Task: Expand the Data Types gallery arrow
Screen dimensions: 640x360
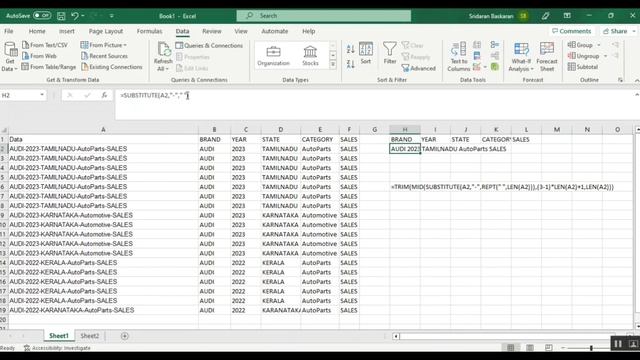Action: point(333,64)
